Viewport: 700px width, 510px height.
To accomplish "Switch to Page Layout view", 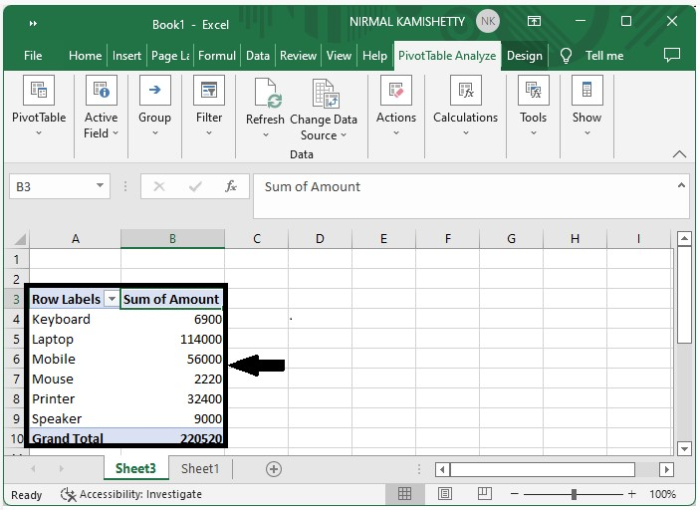I will point(445,494).
